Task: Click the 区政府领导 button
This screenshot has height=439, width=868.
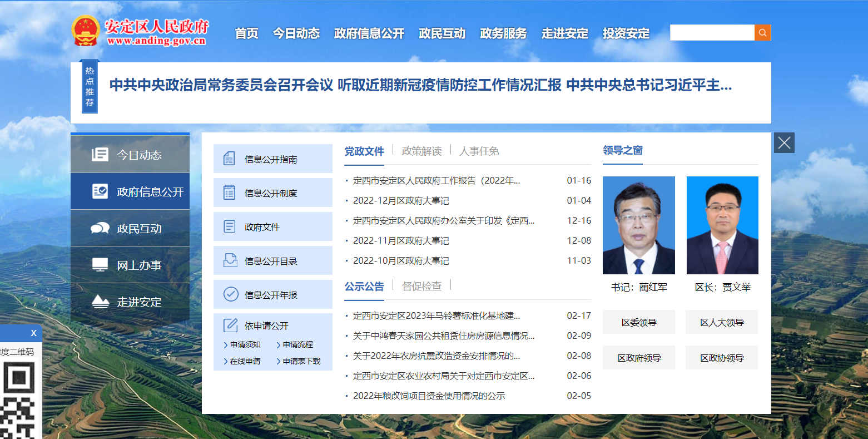Action: point(639,358)
